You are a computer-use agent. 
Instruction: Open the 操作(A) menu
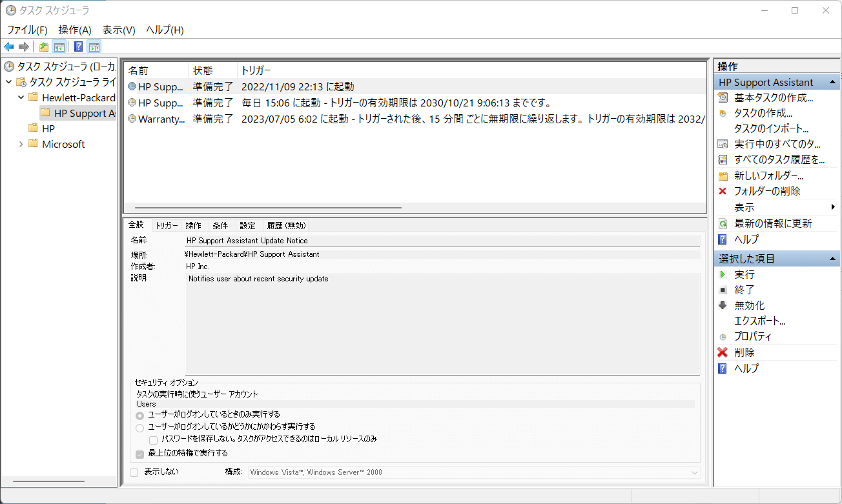coord(75,30)
